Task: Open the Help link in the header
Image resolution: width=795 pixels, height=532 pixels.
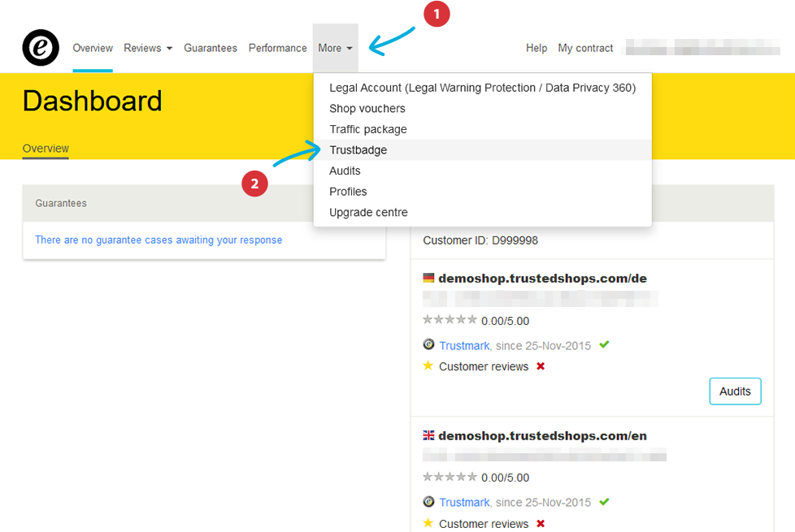Action: 537,48
